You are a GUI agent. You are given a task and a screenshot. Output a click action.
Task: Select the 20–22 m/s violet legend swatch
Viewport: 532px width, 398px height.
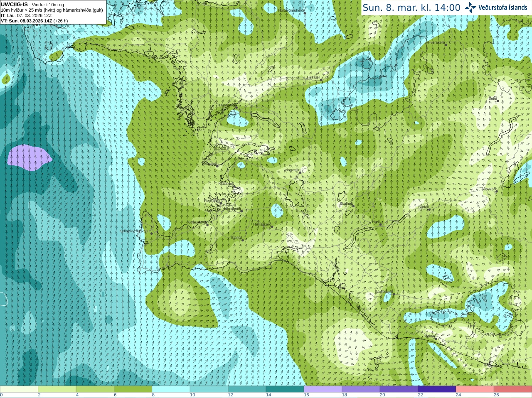click(399, 389)
